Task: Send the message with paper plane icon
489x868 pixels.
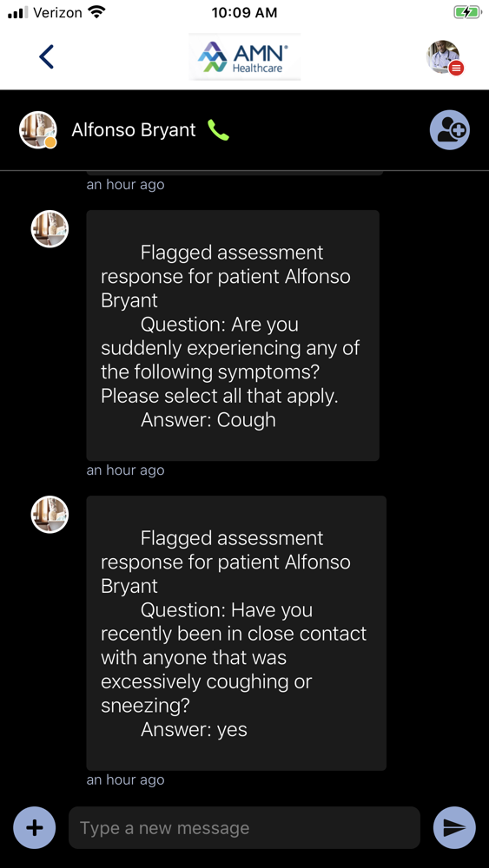Action: [454, 827]
